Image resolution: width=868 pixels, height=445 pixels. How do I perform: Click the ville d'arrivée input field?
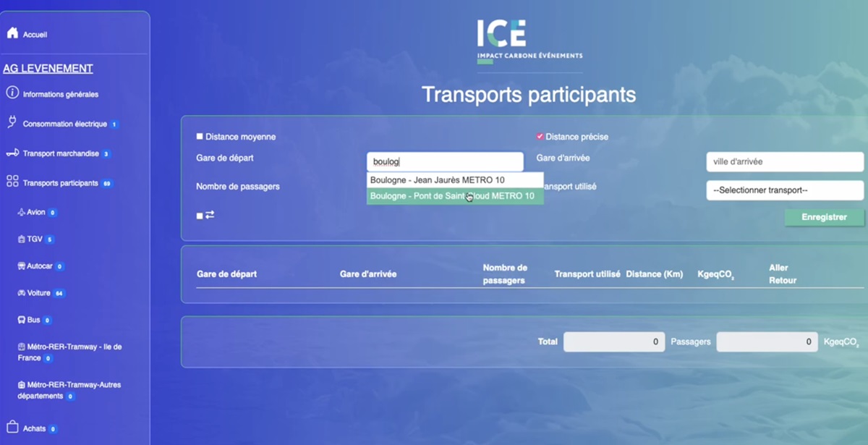[x=784, y=162]
